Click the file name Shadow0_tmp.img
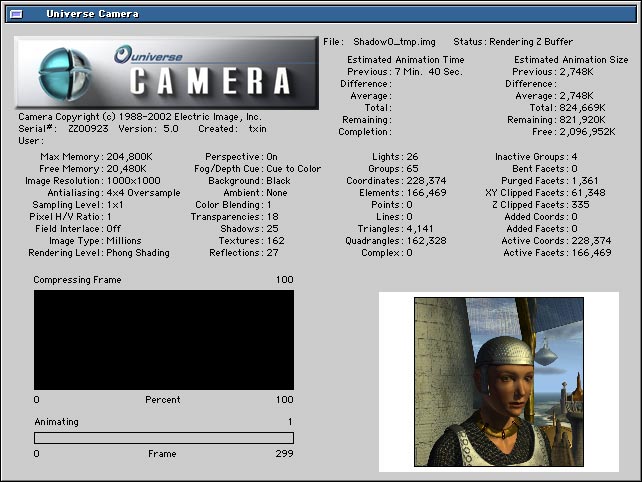 click(394, 42)
